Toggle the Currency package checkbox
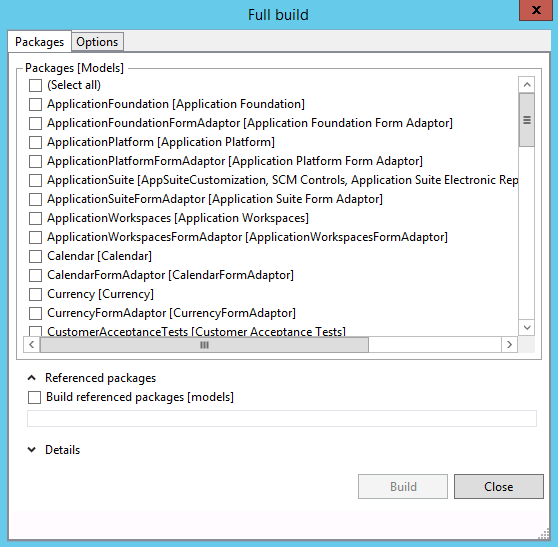 pyautogui.click(x=36, y=294)
